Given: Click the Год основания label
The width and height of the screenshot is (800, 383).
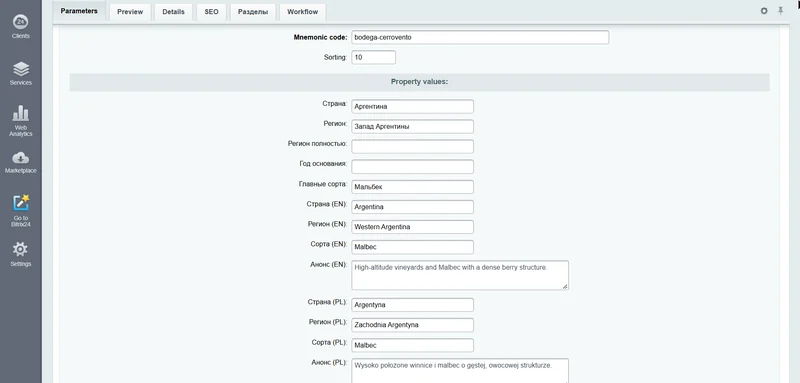Looking at the screenshot, I should pyautogui.click(x=323, y=164).
